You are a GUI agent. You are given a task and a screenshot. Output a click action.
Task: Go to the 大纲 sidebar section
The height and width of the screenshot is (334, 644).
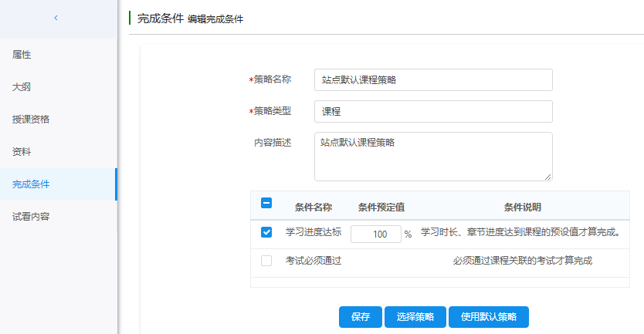click(22, 87)
